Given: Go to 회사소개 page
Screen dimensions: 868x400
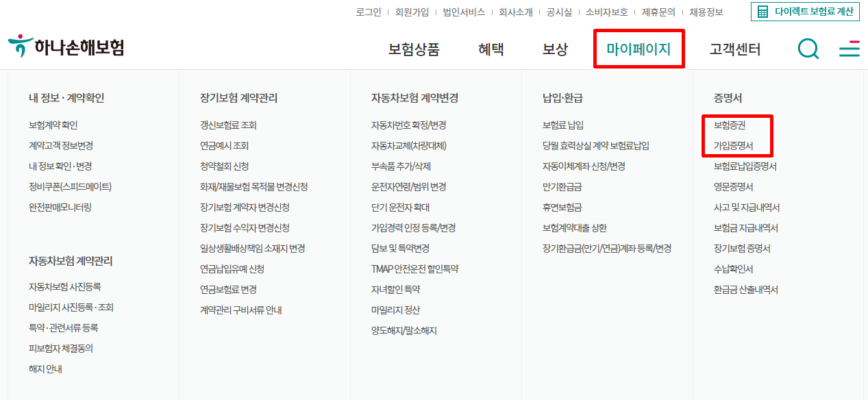Looking at the screenshot, I should tap(516, 12).
